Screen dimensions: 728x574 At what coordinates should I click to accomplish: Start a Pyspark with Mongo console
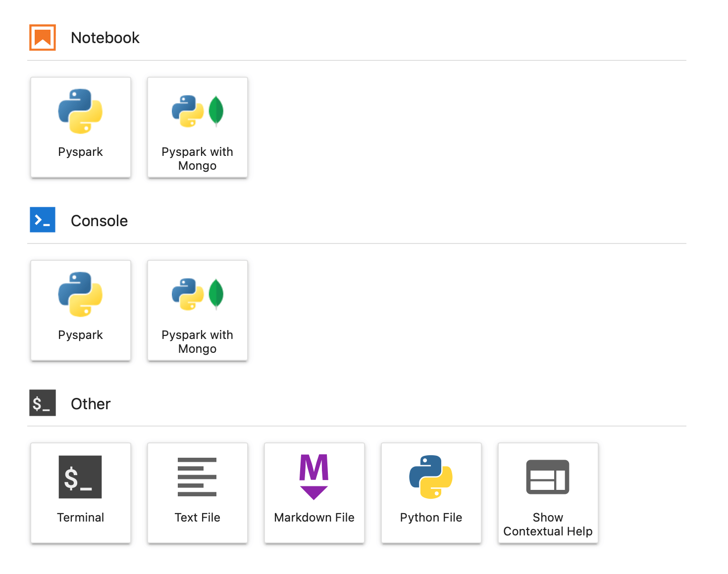[198, 310]
